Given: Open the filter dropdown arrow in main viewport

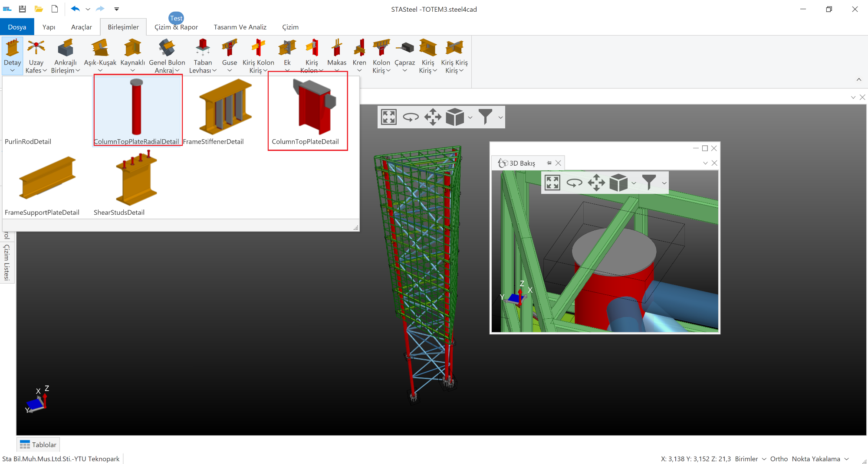Looking at the screenshot, I should [500, 118].
